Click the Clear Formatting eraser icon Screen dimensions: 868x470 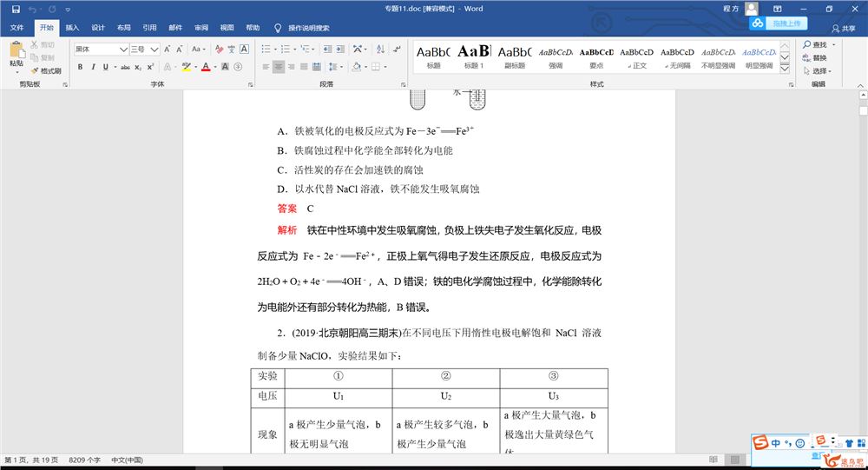(x=219, y=50)
